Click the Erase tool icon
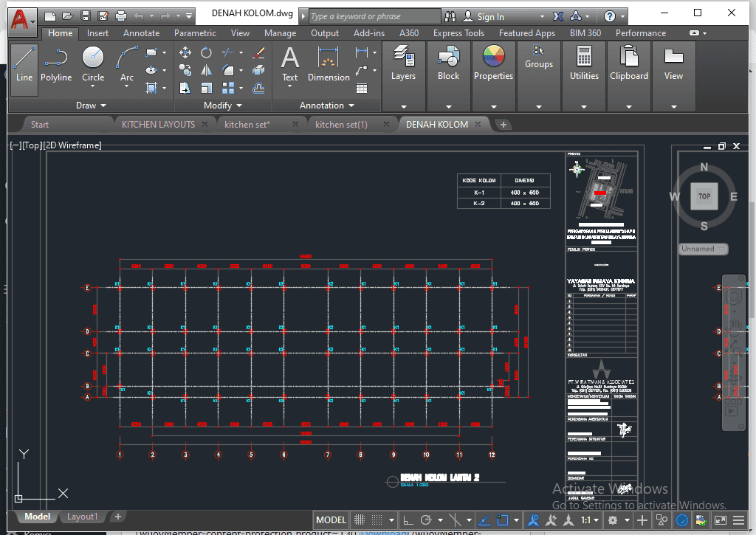 [258, 52]
